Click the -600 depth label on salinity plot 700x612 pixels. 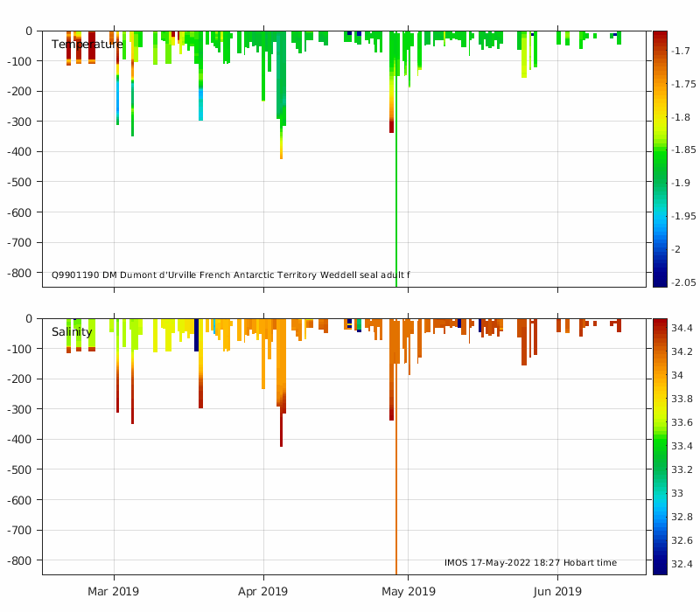pyautogui.click(x=19, y=500)
